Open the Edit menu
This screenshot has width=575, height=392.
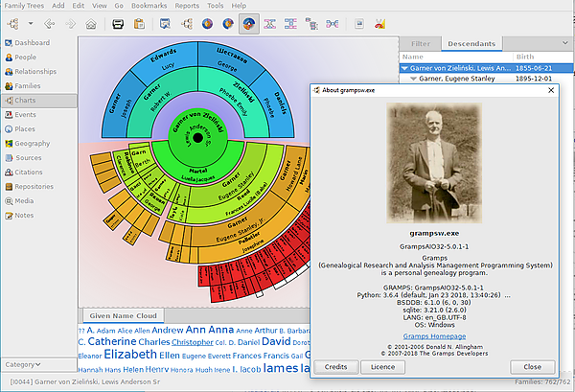point(79,6)
